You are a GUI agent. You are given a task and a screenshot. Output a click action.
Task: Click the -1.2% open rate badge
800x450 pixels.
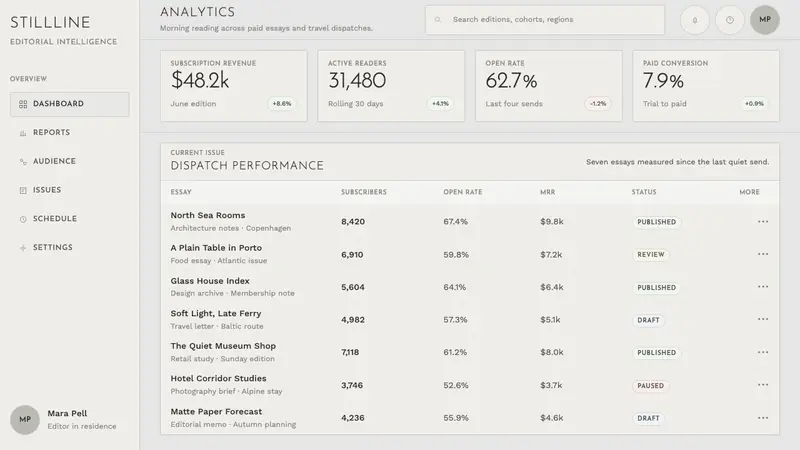[598, 104]
